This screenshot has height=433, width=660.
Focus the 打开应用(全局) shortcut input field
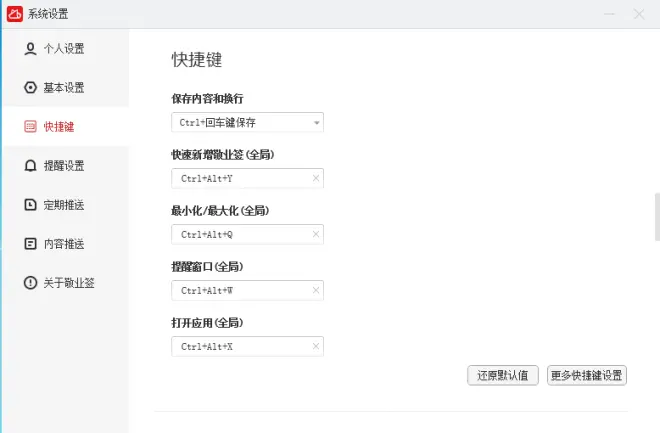(x=248, y=346)
